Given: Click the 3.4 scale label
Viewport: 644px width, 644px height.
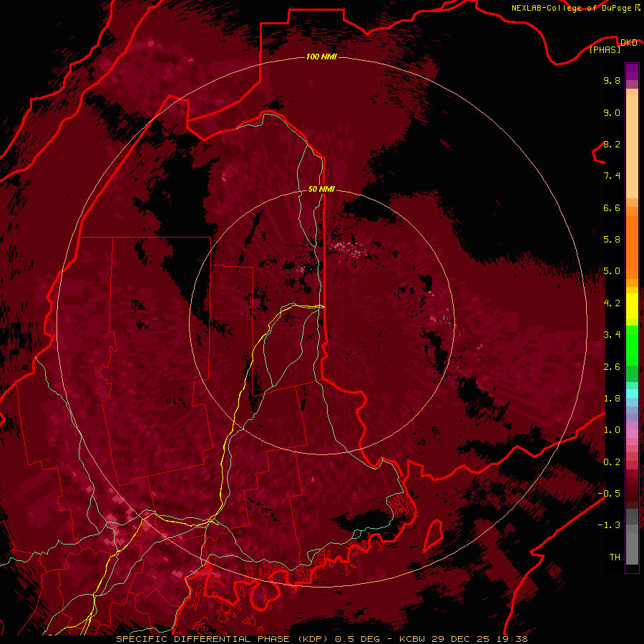Looking at the screenshot, I should (x=612, y=335).
